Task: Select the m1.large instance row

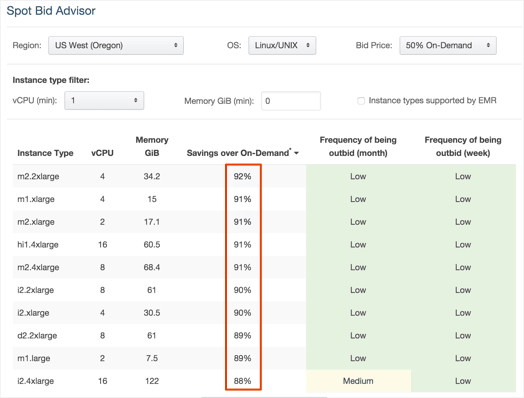Action: click(x=264, y=358)
